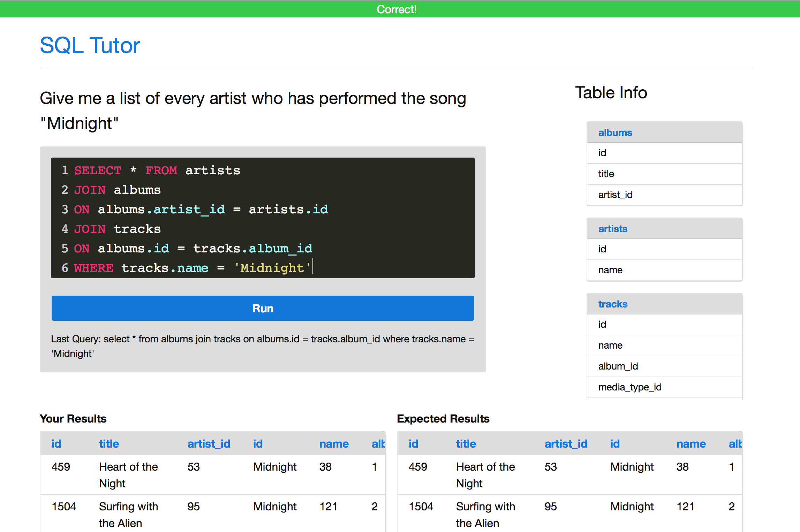Click the media_type_id row of the tracks table
The image size is (800, 532).
point(664,387)
